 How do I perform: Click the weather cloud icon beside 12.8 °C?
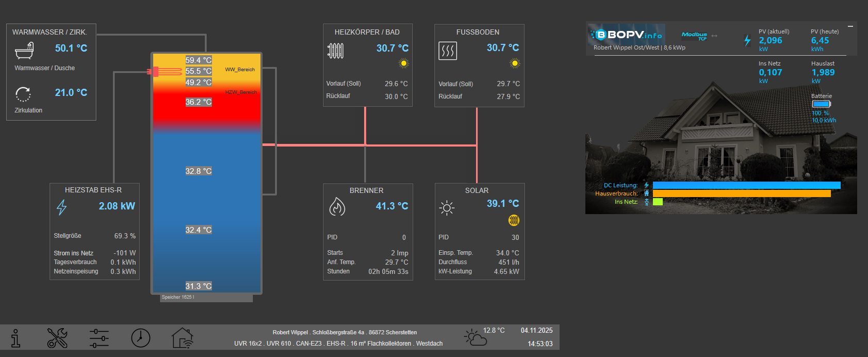(x=475, y=337)
